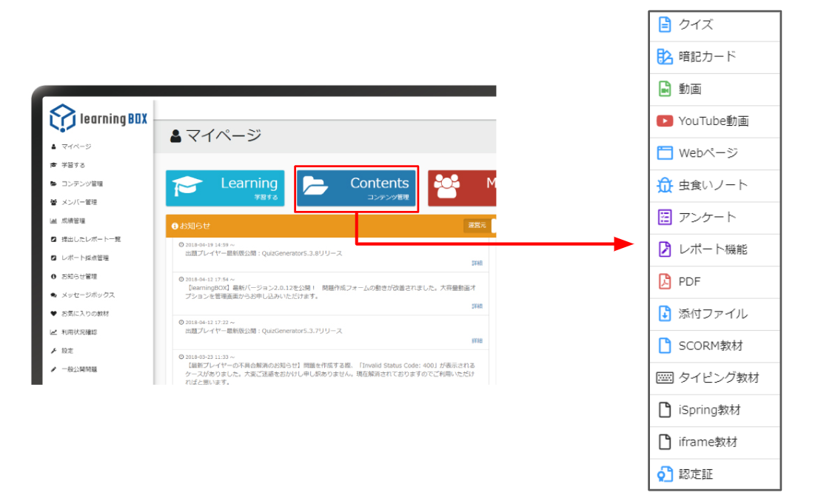Open 設定 in the left sidebar
The image size is (818, 504).
pyautogui.click(x=67, y=351)
